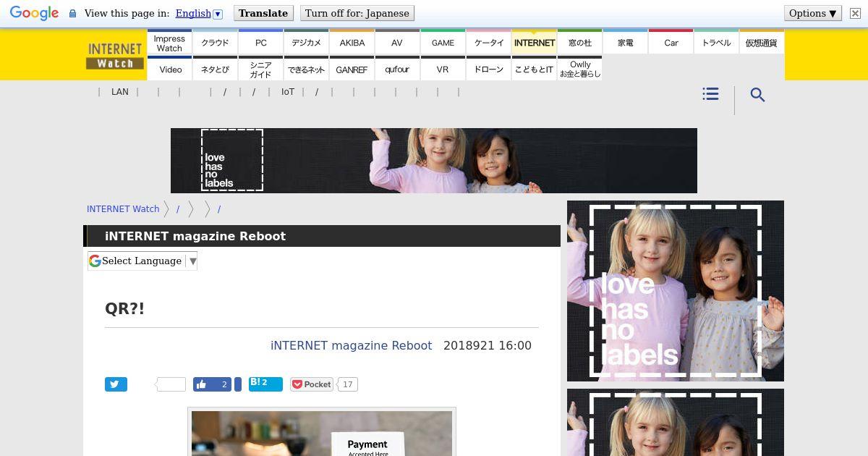Click the Translate button
Image resolution: width=868 pixels, height=456 pixels.
pos(263,13)
